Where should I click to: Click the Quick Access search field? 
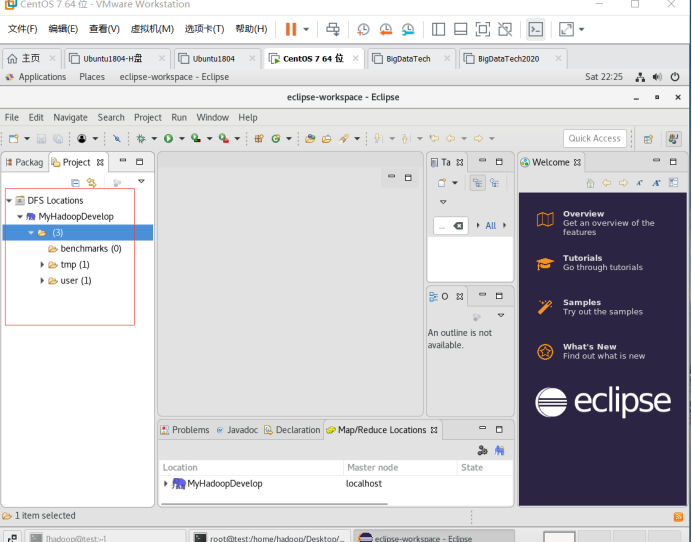[x=594, y=139]
